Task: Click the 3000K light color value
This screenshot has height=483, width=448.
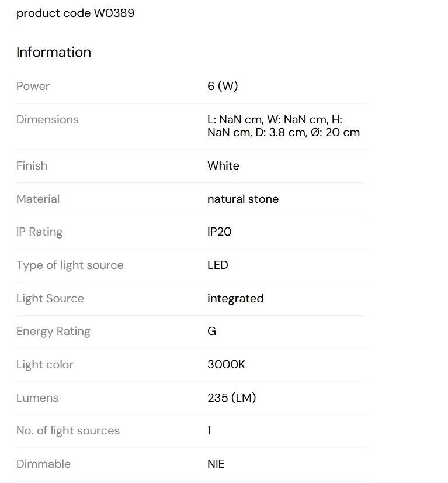Action: [226, 364]
